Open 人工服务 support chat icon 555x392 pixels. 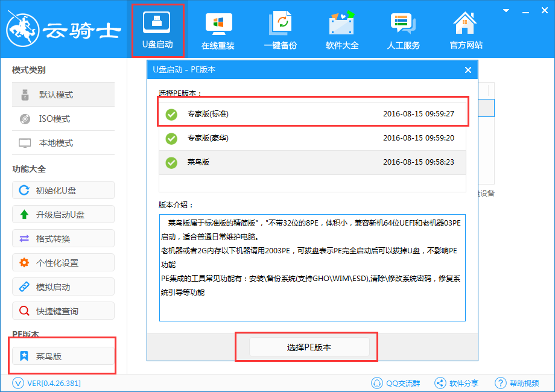tap(403, 30)
